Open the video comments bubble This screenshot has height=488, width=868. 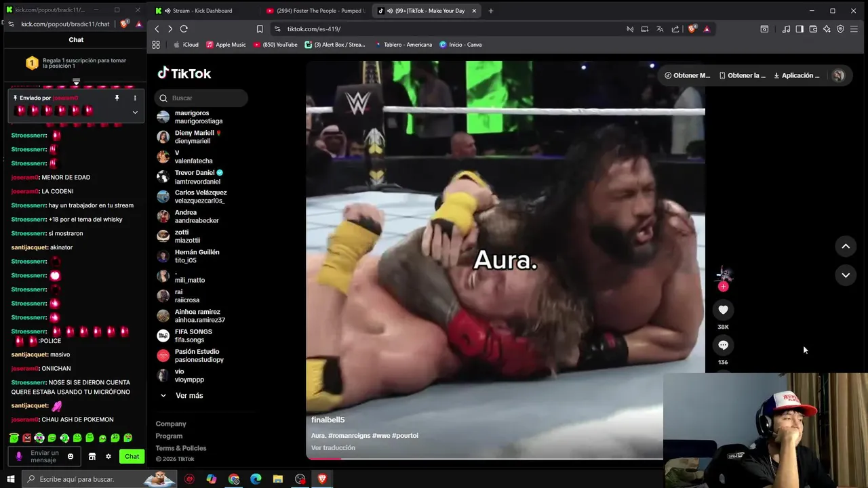tap(723, 345)
